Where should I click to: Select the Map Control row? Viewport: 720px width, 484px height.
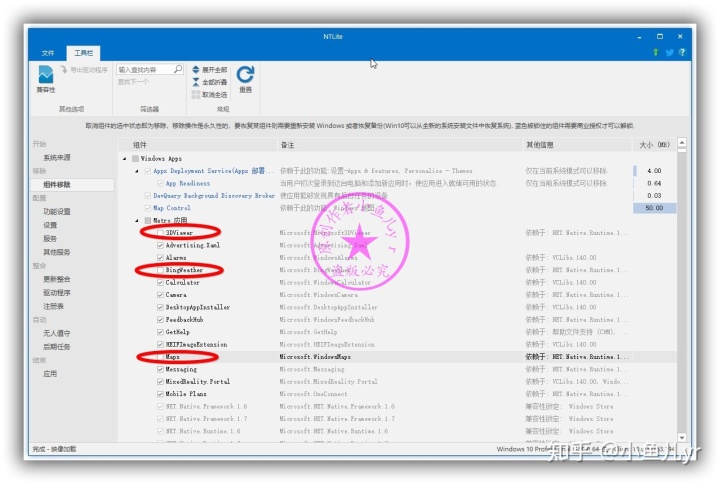tap(397, 208)
